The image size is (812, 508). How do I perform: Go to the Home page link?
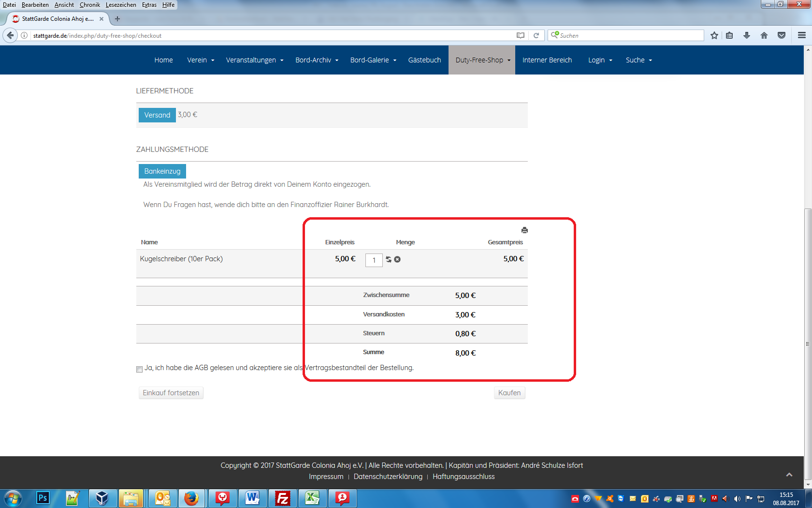163,60
